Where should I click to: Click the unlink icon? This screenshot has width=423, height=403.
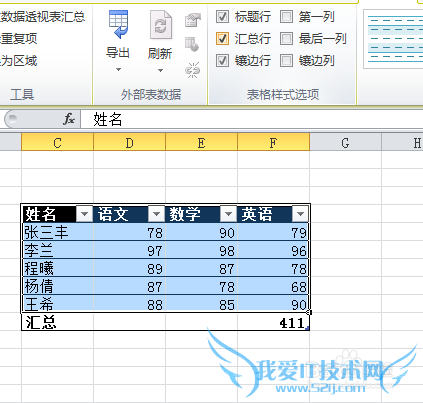(x=192, y=70)
